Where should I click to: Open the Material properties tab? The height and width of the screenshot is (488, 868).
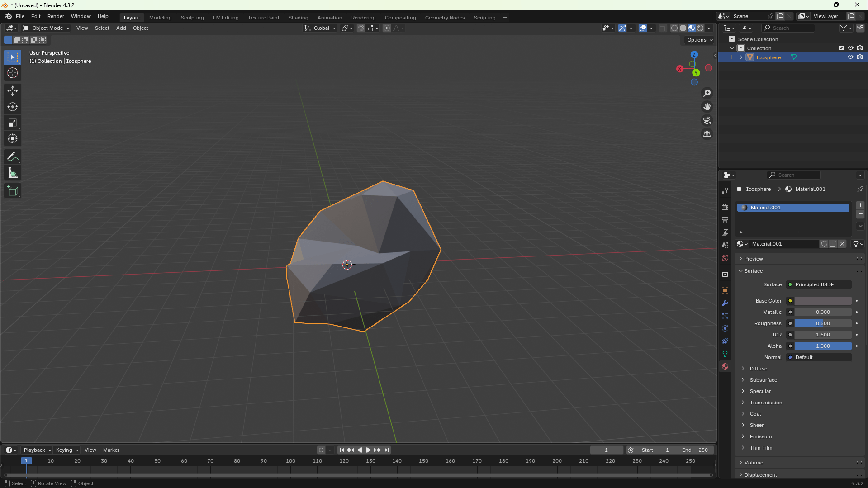[x=725, y=366]
